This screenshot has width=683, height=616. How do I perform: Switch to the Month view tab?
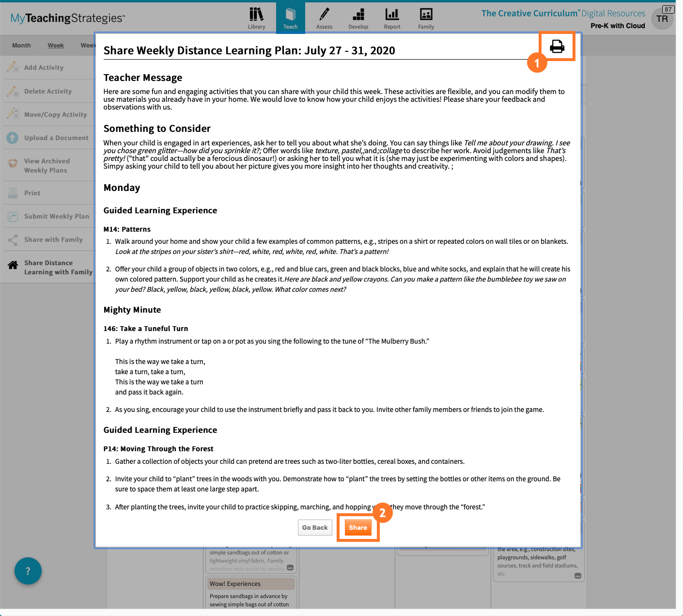pos(21,45)
